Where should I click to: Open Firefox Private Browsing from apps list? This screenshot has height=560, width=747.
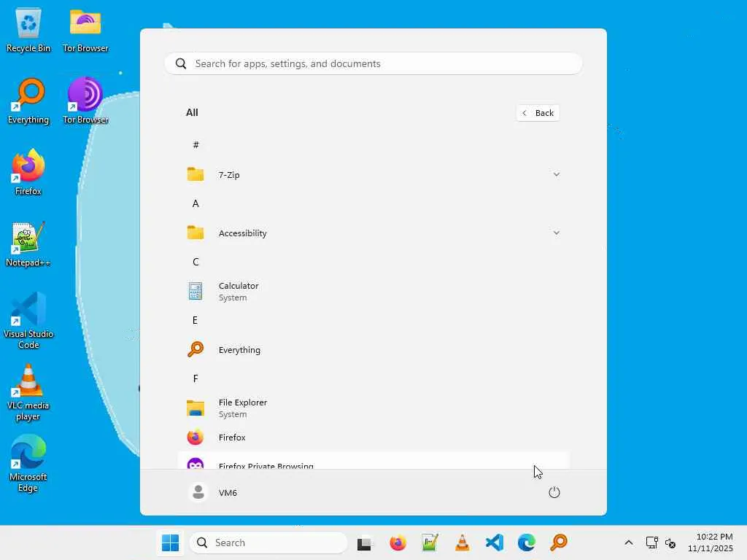[x=373, y=461]
